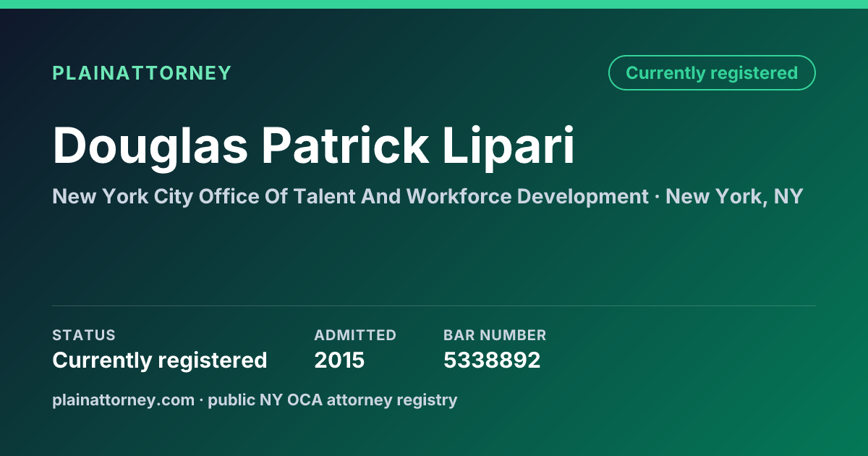Select the ADMITTED field label
The height and width of the screenshot is (456, 868).
[355, 335]
